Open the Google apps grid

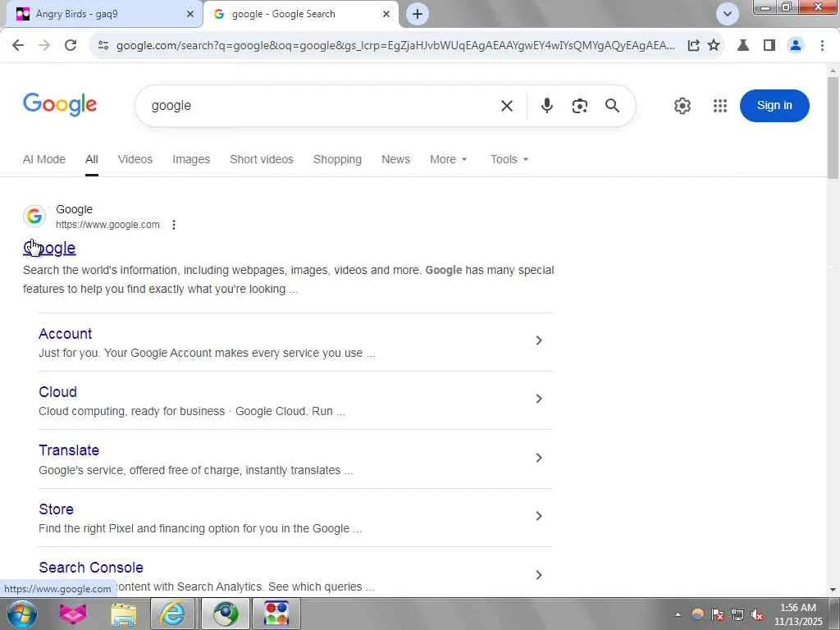[720, 106]
